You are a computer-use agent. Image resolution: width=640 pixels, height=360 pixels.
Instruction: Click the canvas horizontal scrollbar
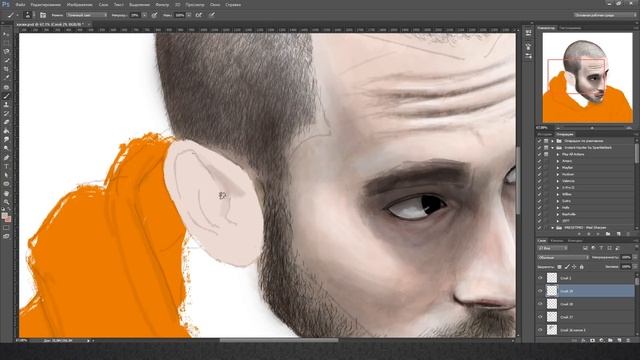coord(279,340)
